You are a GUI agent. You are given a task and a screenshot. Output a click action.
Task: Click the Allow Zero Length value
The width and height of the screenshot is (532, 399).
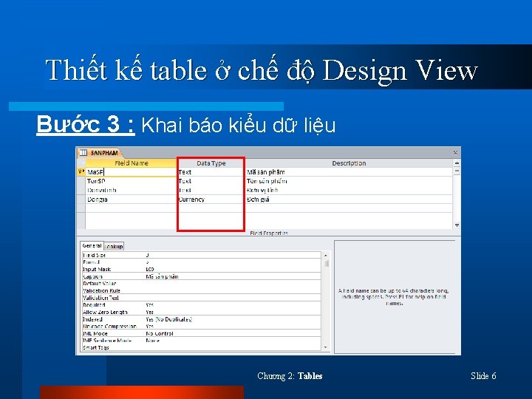tap(233, 312)
